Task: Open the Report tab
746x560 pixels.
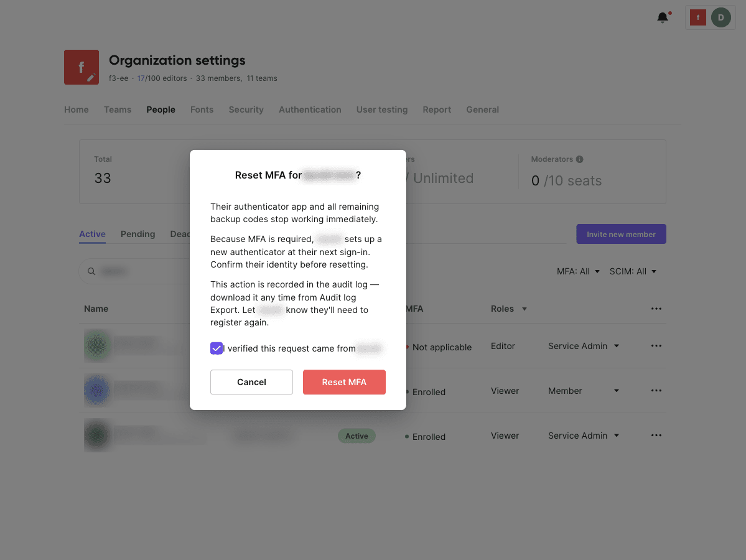Action: tap(437, 110)
